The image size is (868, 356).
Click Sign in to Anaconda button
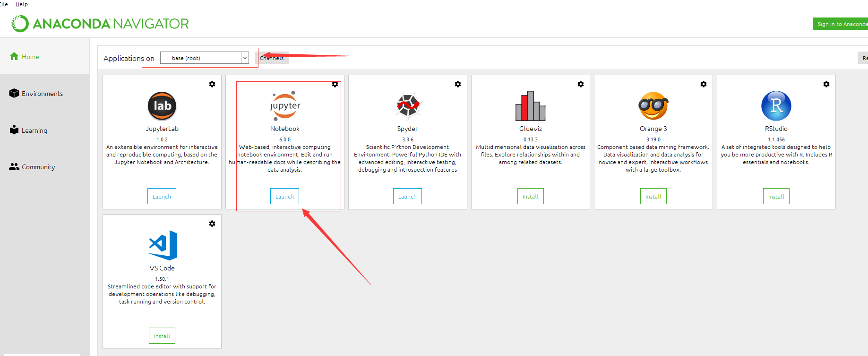click(841, 24)
